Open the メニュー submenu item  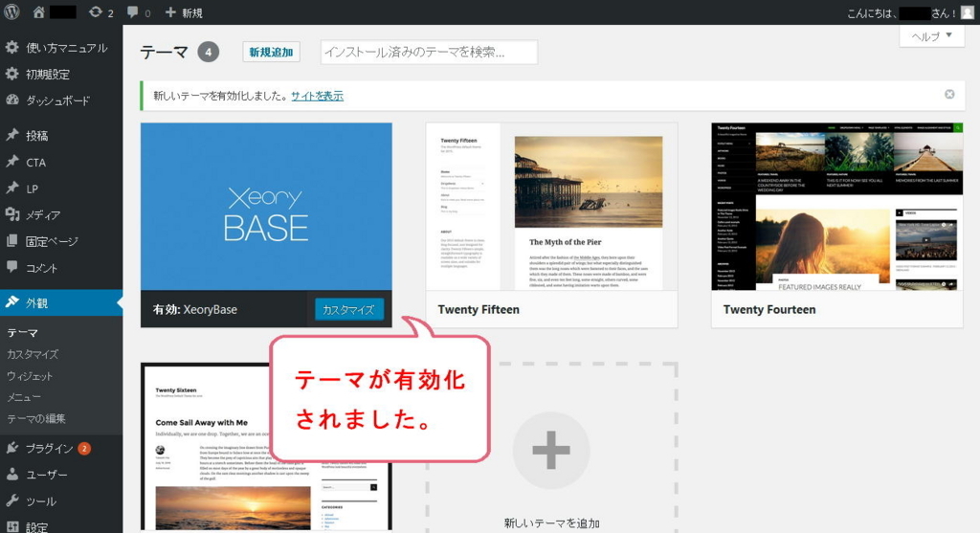tap(24, 397)
